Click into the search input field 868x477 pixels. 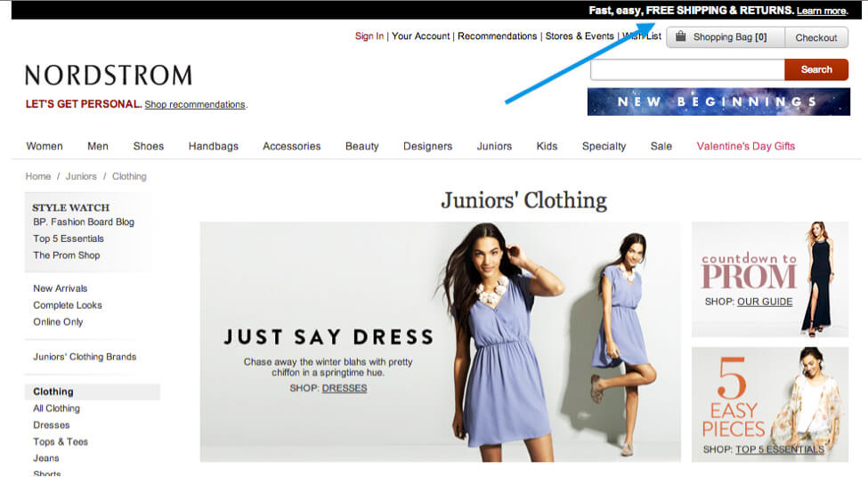pos(686,69)
